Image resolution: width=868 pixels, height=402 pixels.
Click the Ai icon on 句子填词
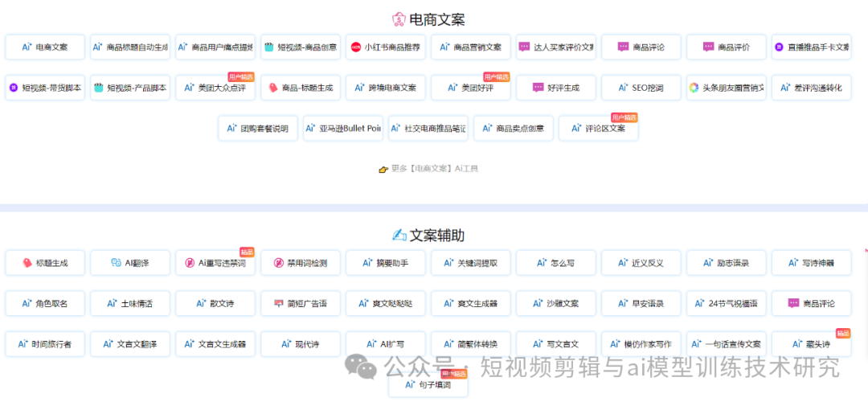(x=410, y=384)
